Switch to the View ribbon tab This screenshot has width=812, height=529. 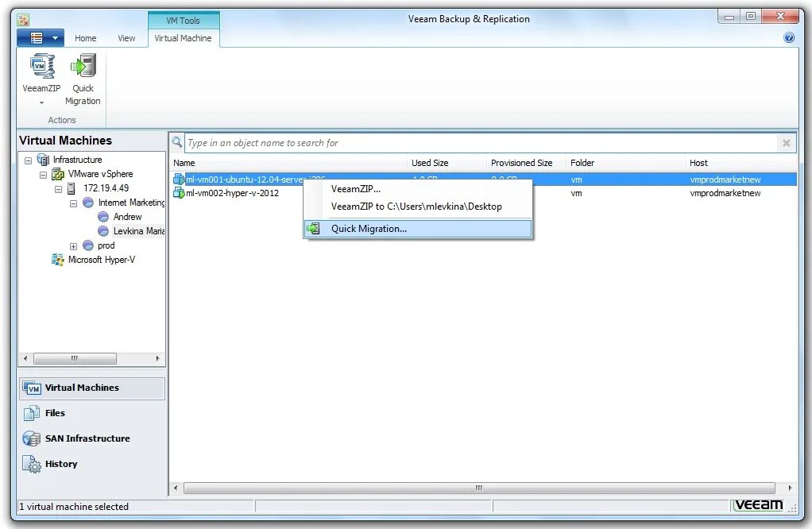(x=126, y=38)
